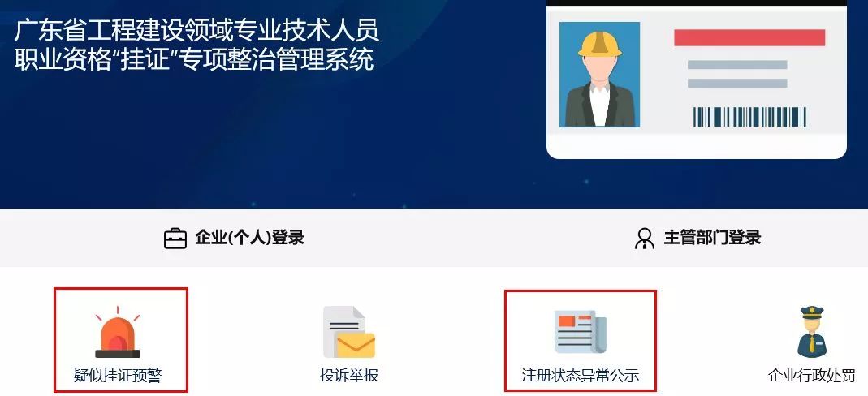Go to 投诉举报 text link
The height and width of the screenshot is (396, 868).
pos(349,376)
